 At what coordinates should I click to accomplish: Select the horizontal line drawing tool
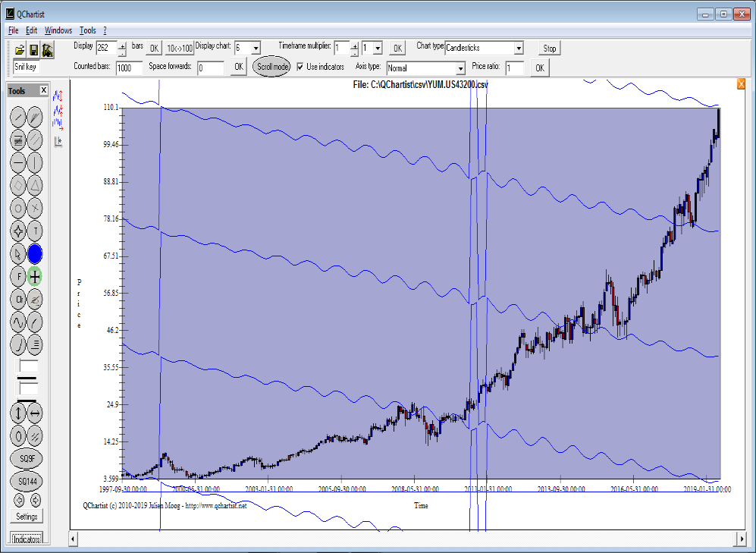(x=18, y=162)
